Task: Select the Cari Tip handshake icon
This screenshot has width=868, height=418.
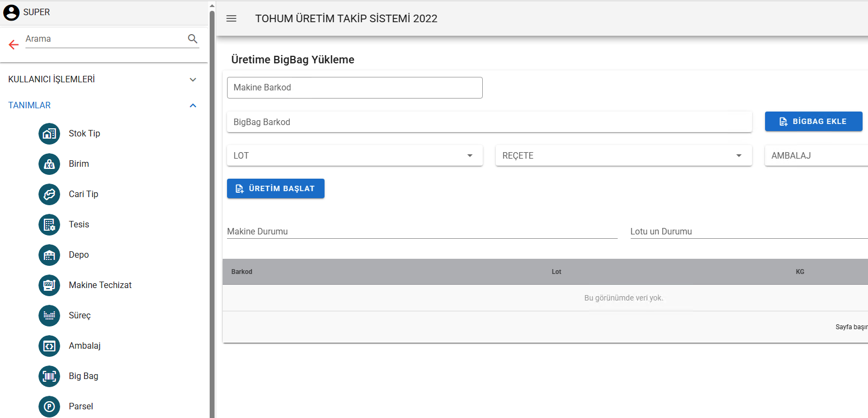Action: [49, 194]
